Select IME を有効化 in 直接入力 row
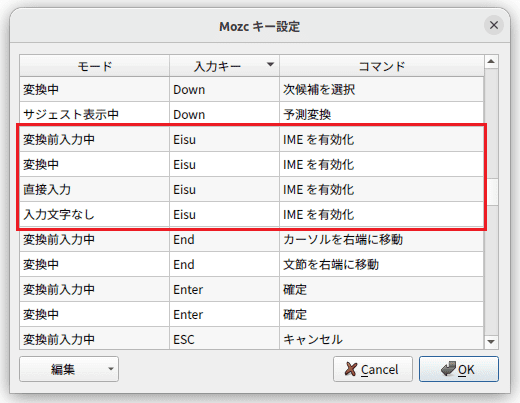This screenshot has height=403, width=520. (x=381, y=189)
